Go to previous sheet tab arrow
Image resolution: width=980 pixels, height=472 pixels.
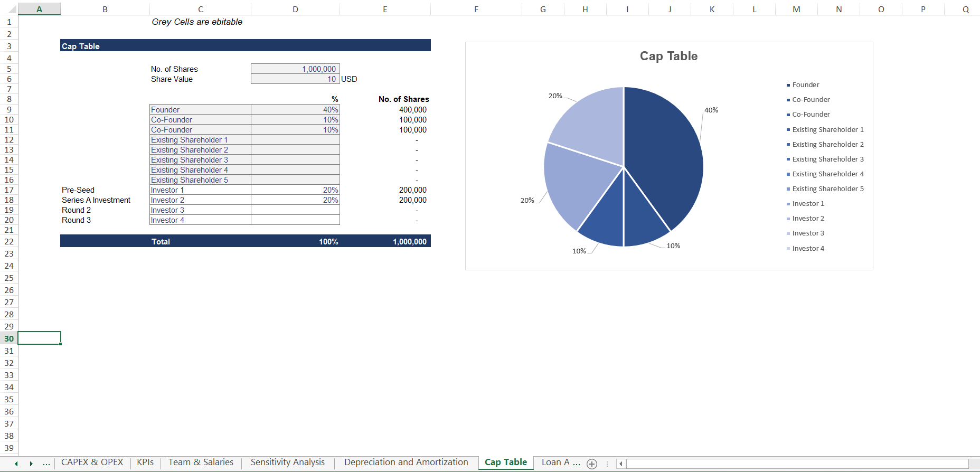tap(16, 464)
